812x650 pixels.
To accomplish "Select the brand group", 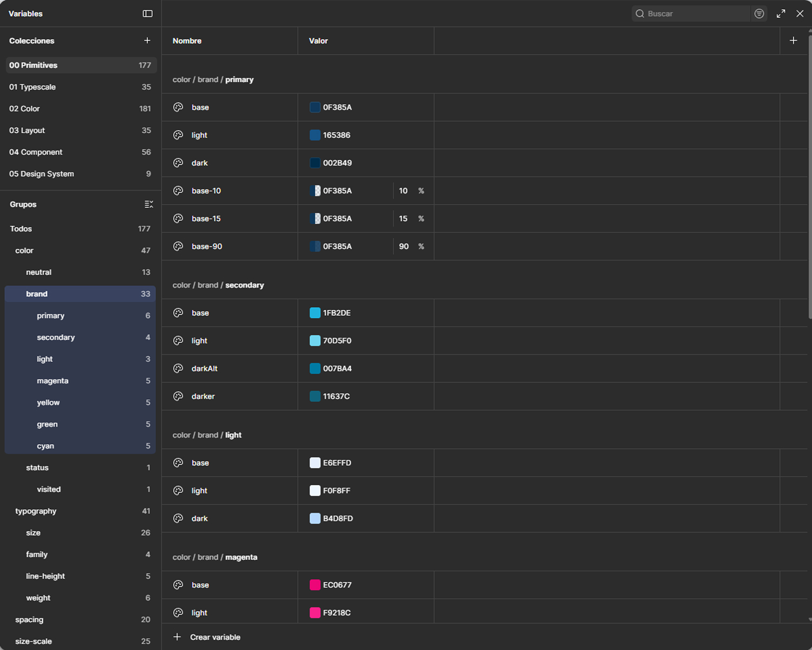I will click(80, 294).
